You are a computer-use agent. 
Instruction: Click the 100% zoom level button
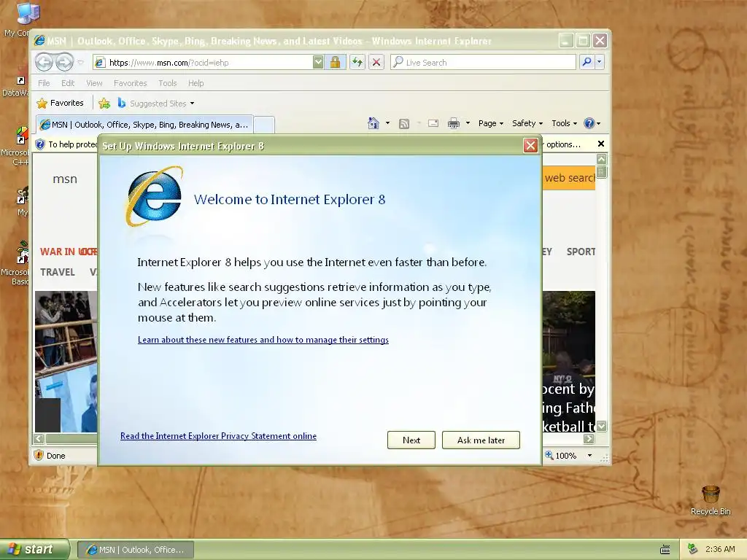(x=561, y=456)
